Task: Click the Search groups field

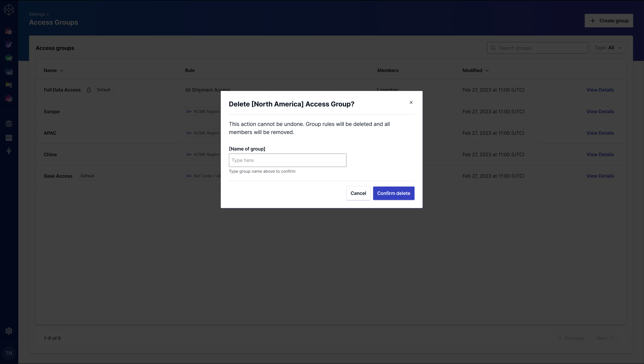Action: pos(538,48)
